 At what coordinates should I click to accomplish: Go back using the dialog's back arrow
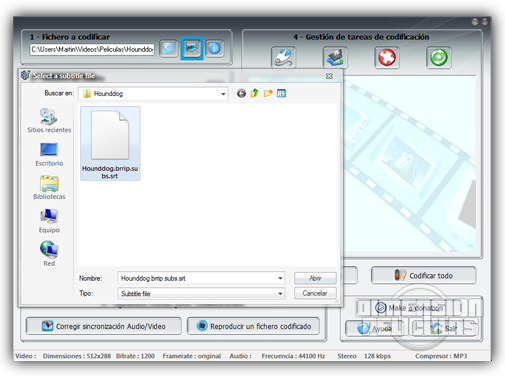[x=241, y=94]
